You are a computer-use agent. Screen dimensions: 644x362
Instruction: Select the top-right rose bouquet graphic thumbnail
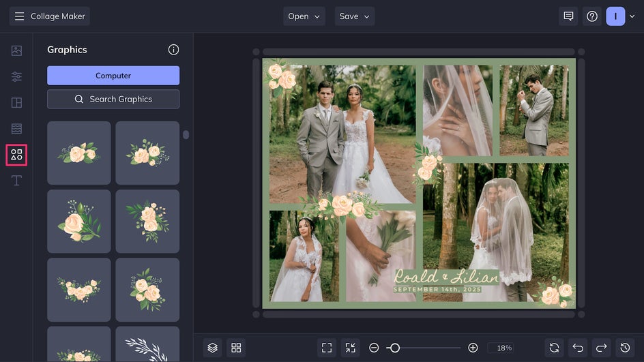point(147,153)
